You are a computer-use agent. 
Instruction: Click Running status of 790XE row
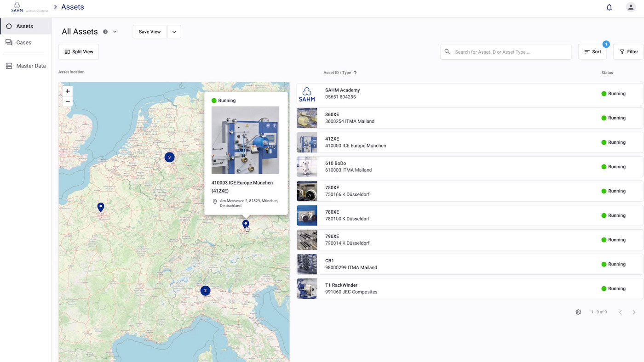(614, 240)
